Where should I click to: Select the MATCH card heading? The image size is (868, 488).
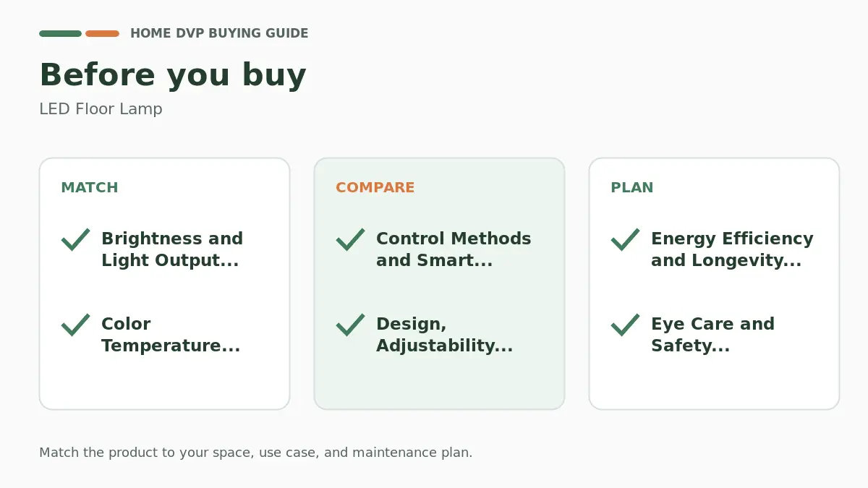pyautogui.click(x=90, y=188)
